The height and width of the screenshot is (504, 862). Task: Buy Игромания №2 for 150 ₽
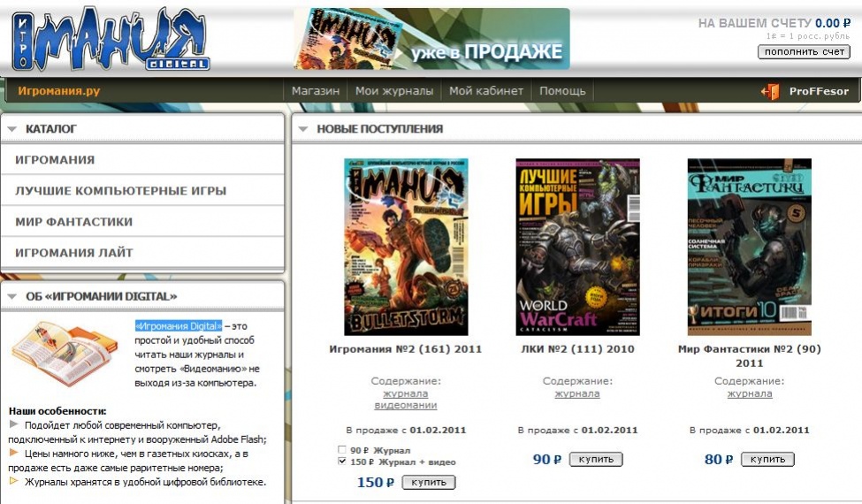(x=429, y=483)
